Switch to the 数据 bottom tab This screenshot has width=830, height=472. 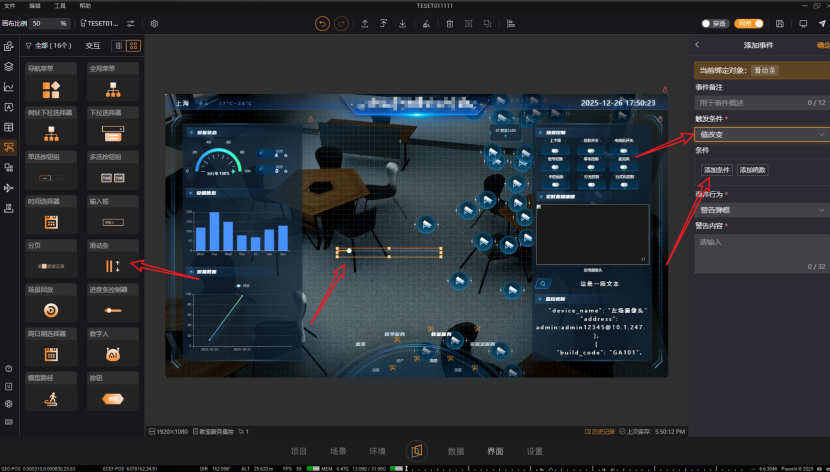click(x=456, y=451)
